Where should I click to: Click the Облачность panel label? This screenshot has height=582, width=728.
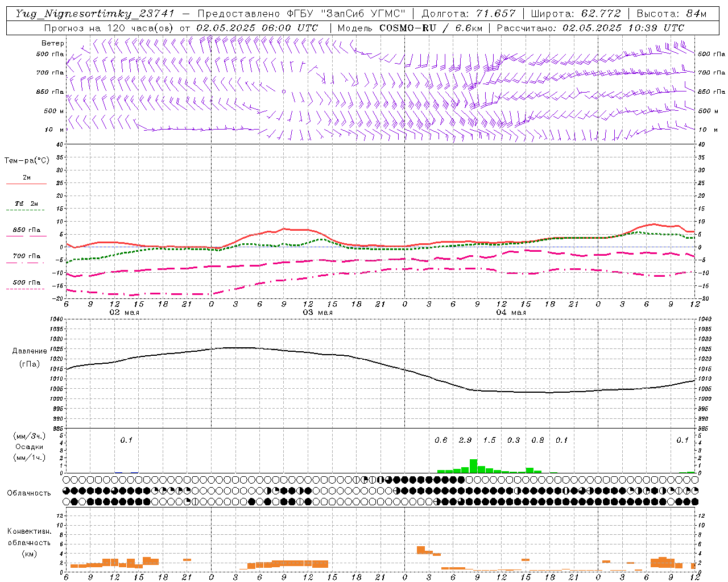click(x=29, y=493)
